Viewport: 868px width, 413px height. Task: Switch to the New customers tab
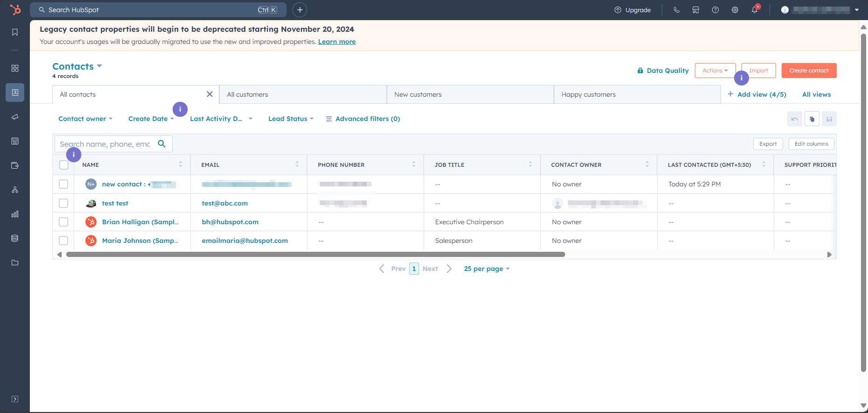tap(470, 94)
